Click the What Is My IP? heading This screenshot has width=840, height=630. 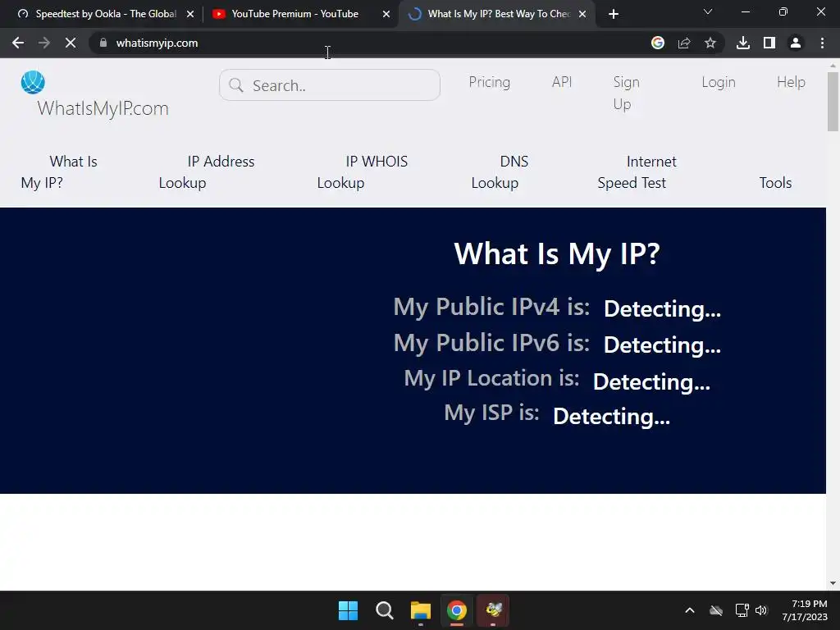pyautogui.click(x=557, y=254)
